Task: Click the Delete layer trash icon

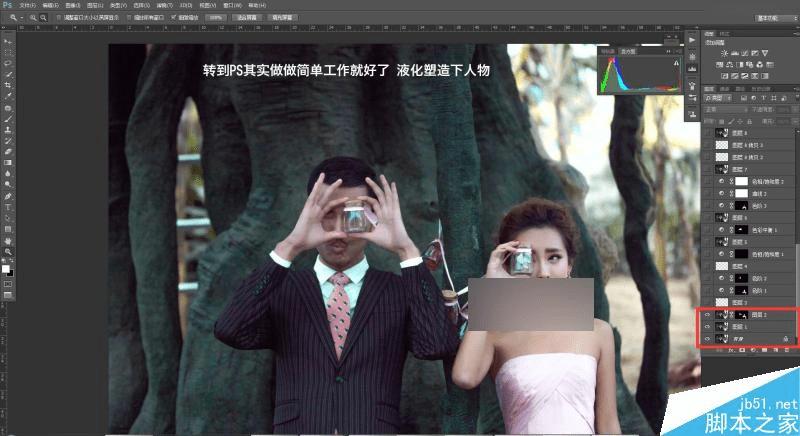Action: pos(787,350)
